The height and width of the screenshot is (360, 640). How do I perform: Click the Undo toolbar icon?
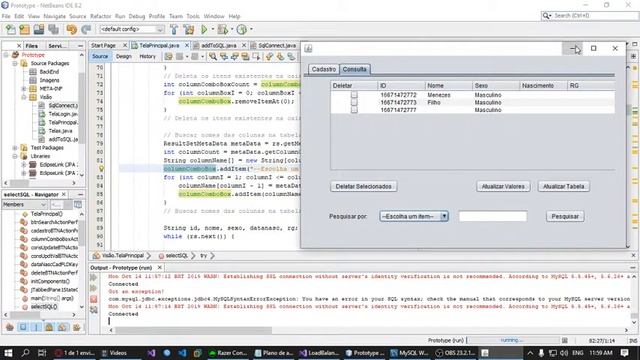click(71, 29)
